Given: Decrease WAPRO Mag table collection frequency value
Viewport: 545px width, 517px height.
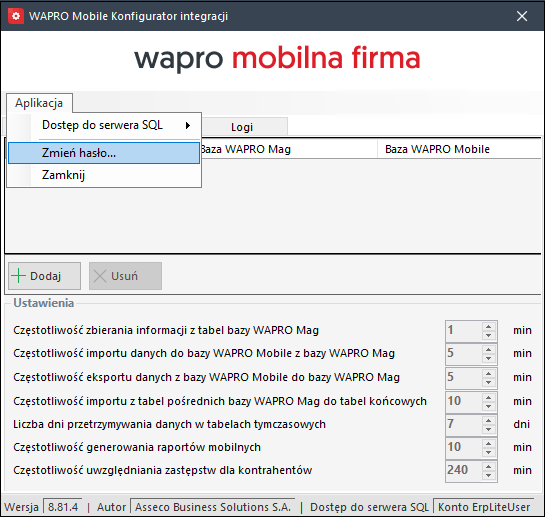Looking at the screenshot, I should tap(489, 336).
